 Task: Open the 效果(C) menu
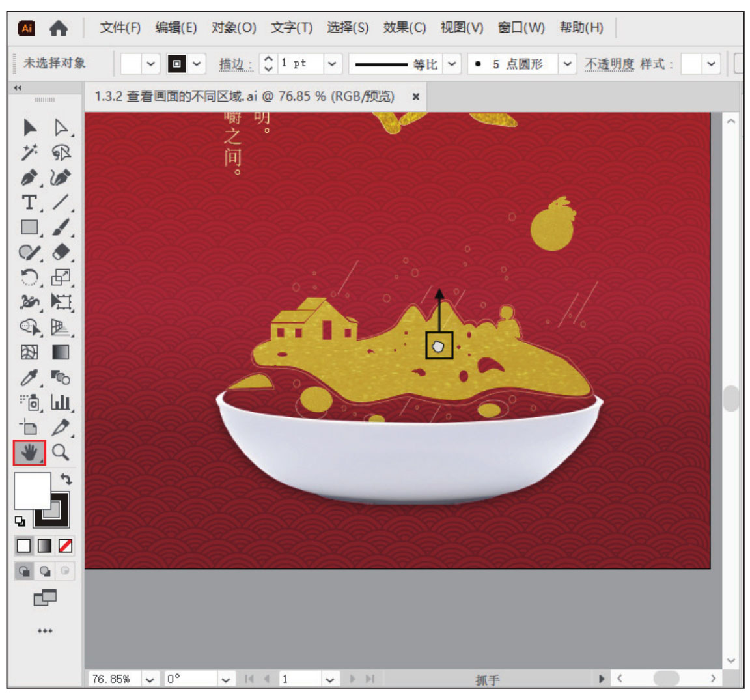point(404,27)
